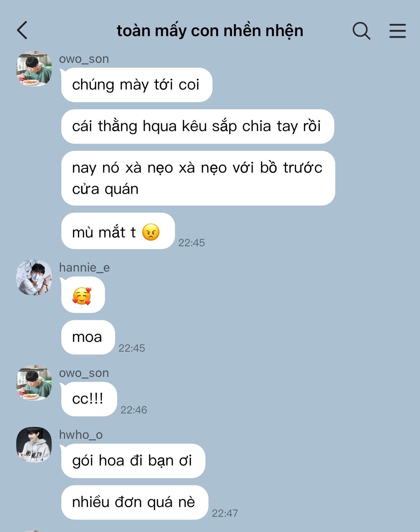Tap message "gói hoa đi bạn ơi"
Screen dimensions: 420x532
133,461
